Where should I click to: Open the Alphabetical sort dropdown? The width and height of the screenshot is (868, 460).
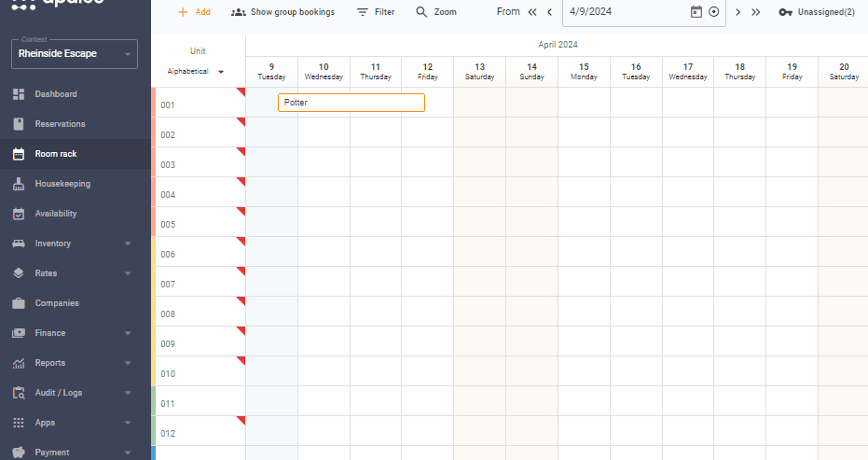pos(196,72)
